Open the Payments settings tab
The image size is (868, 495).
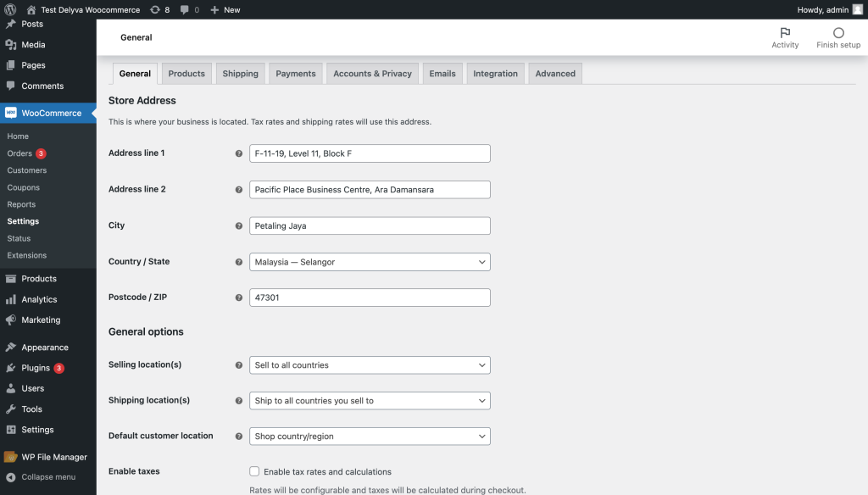pos(296,74)
